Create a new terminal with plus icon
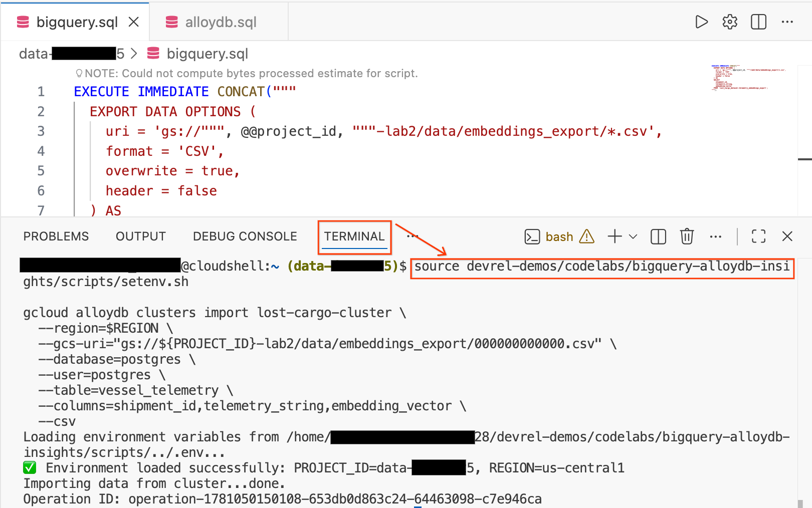Screen dimensions: 812x508 point(615,236)
